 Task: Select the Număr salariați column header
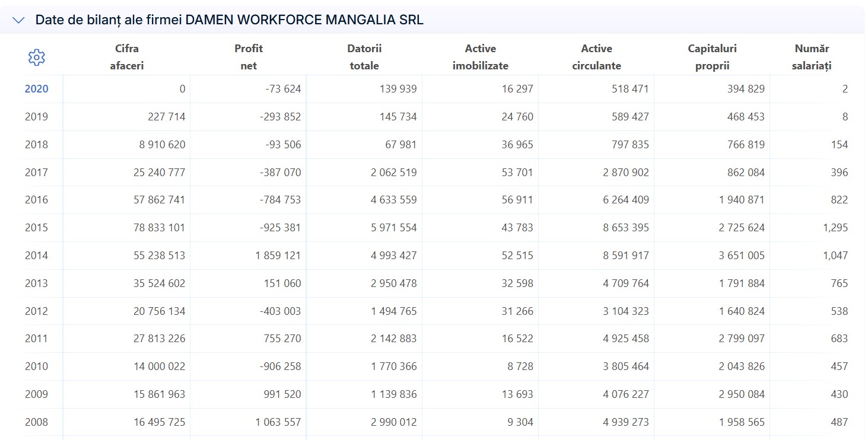[x=812, y=57]
